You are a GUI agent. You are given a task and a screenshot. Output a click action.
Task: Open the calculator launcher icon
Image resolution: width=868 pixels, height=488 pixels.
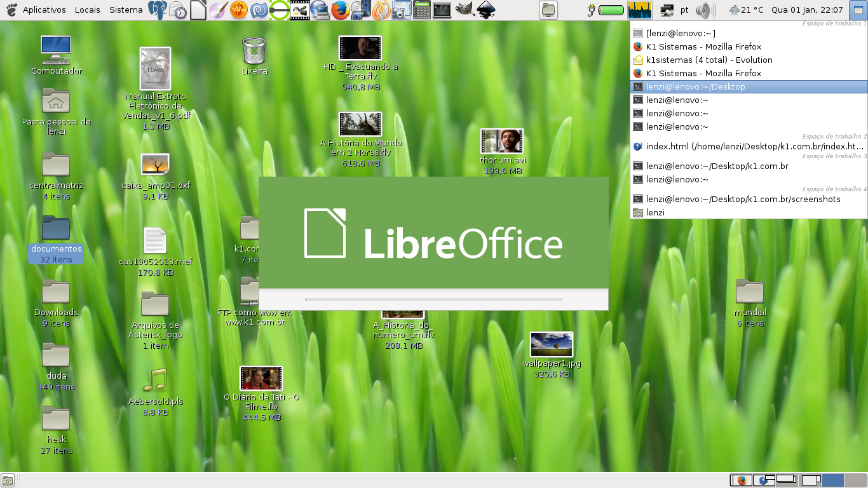[421, 10]
